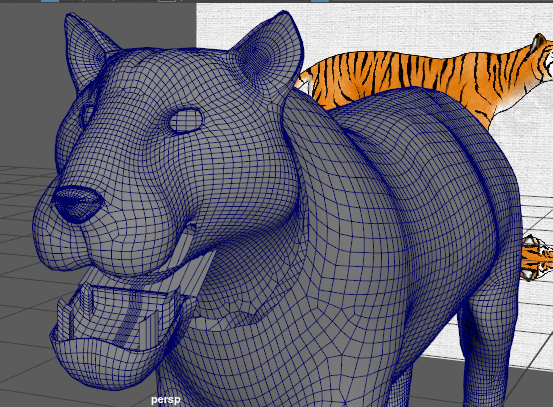
Task: Click the persp camera label
Action: point(165,400)
